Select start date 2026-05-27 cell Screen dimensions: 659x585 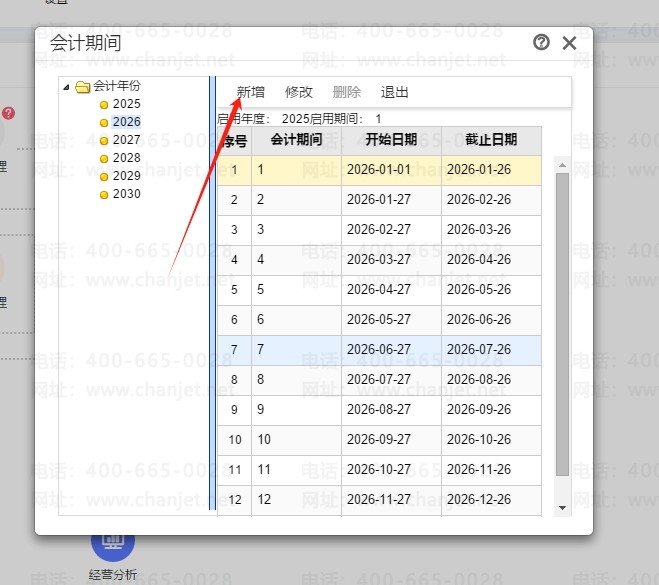391,320
